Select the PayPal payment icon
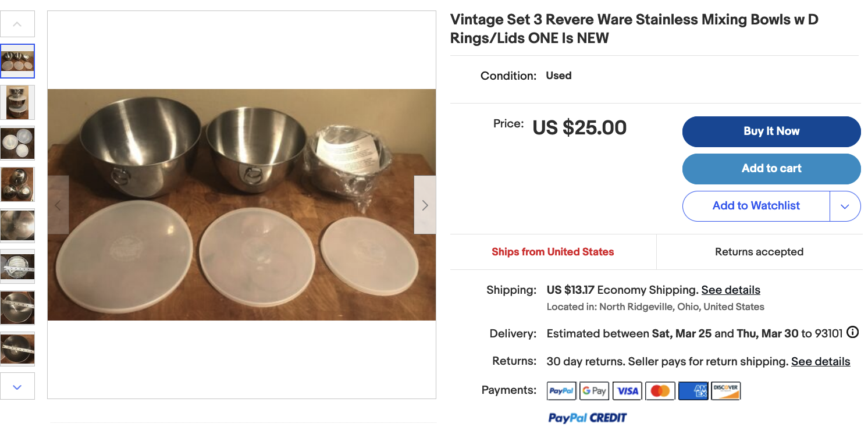The image size is (868, 427). (x=560, y=390)
